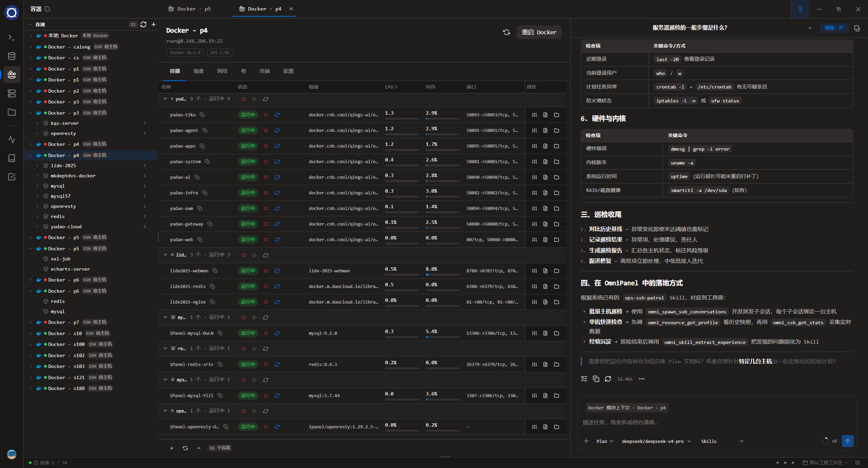Open the checklist icon below AI response

tap(584, 379)
